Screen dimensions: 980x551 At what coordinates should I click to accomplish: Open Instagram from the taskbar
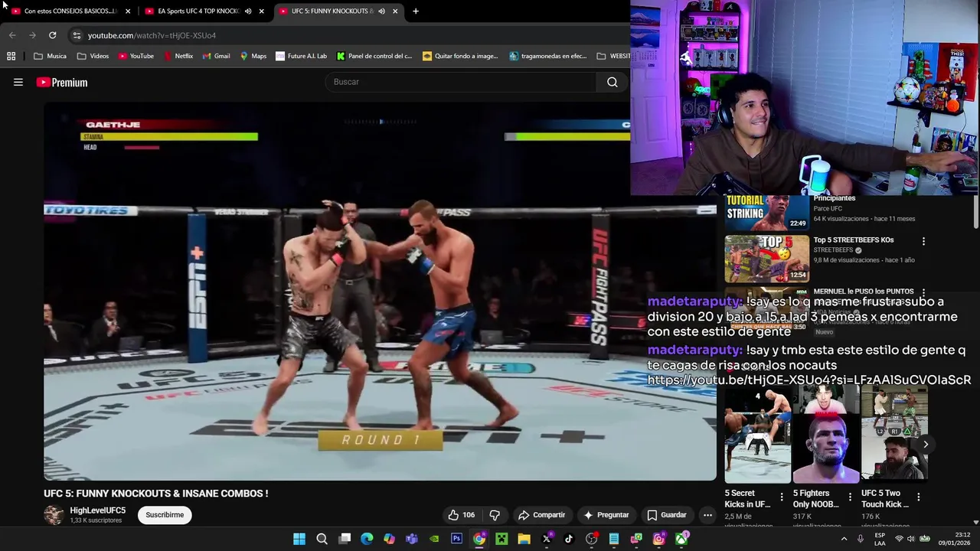pos(658,539)
